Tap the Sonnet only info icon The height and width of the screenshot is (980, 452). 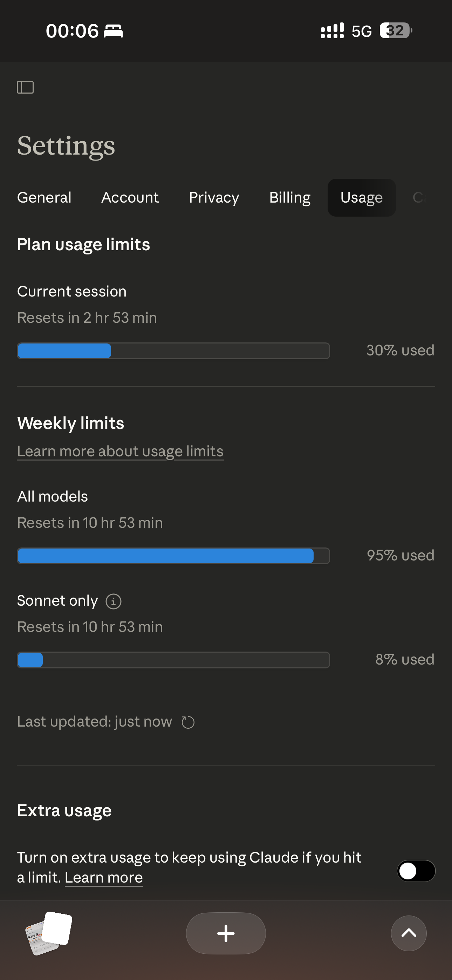[114, 601]
